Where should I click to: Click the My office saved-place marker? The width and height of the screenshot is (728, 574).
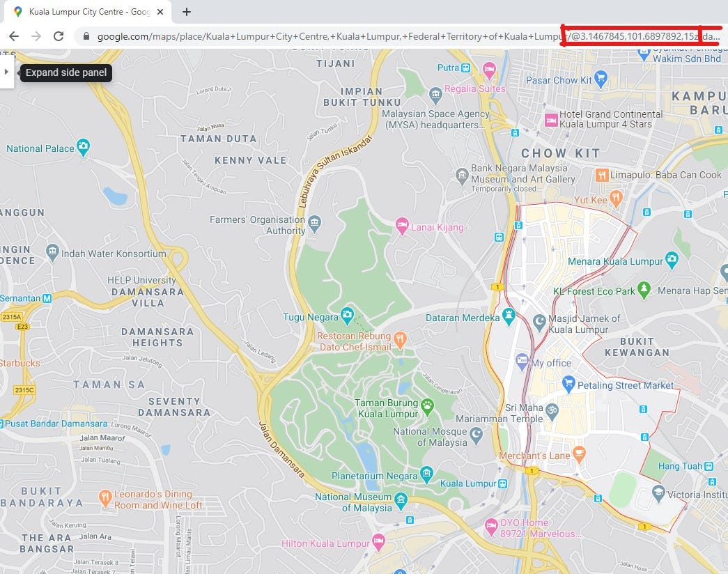[522, 362]
